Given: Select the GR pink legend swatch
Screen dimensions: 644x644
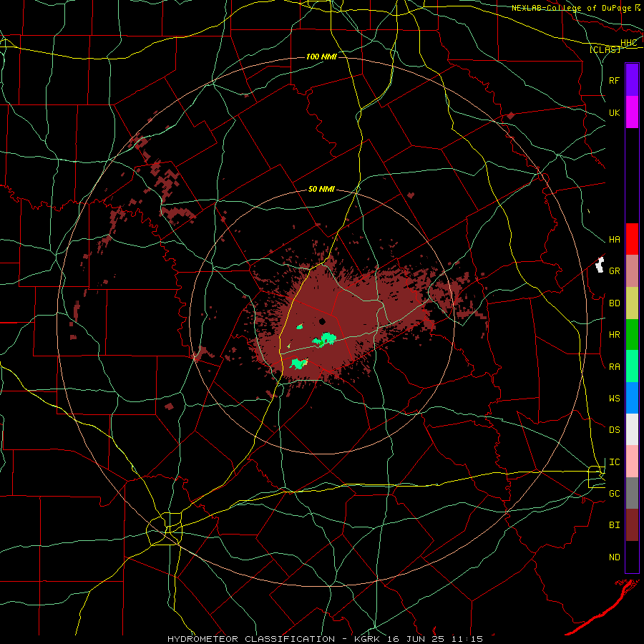Looking at the screenshot, I should coord(632,271).
